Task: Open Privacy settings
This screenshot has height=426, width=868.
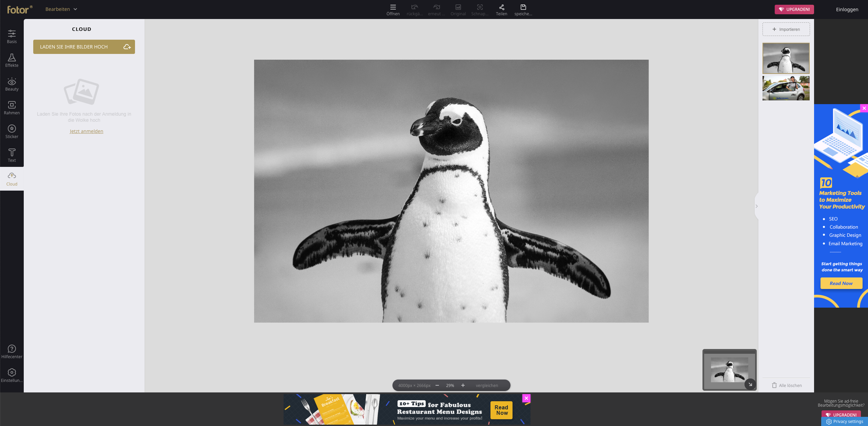Action: (845, 422)
